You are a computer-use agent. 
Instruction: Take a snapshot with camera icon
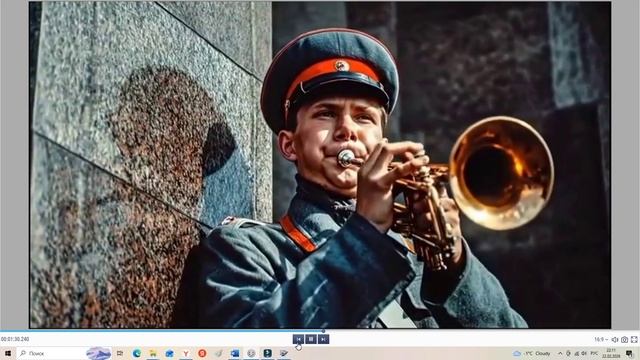pos(624,340)
